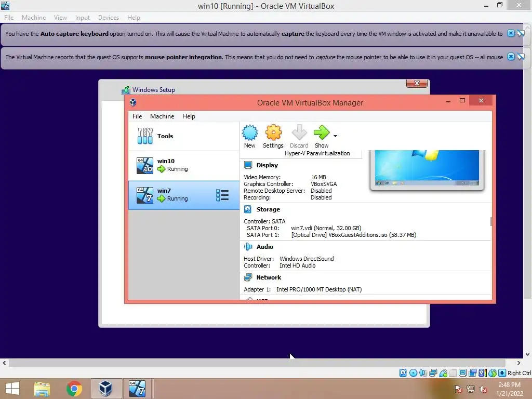Click the keyboard capture host key indicator icon
532x399 pixels.
[x=502, y=373]
